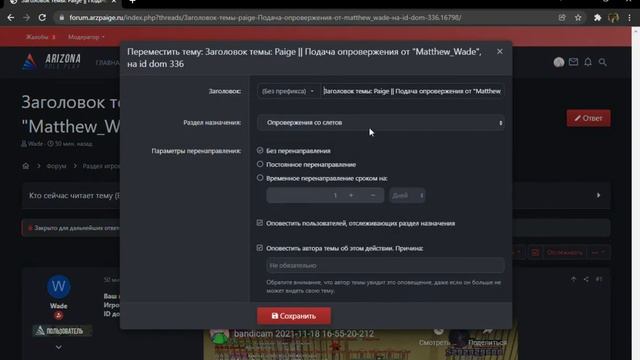Open the Жалобы menu in moderator bar

[x=40, y=37]
